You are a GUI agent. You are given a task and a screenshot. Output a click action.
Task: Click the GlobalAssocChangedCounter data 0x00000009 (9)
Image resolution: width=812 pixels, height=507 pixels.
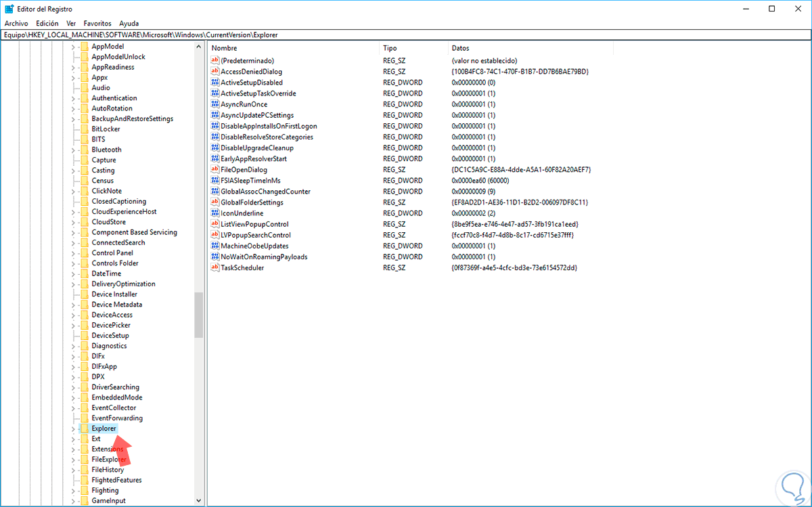(x=473, y=192)
